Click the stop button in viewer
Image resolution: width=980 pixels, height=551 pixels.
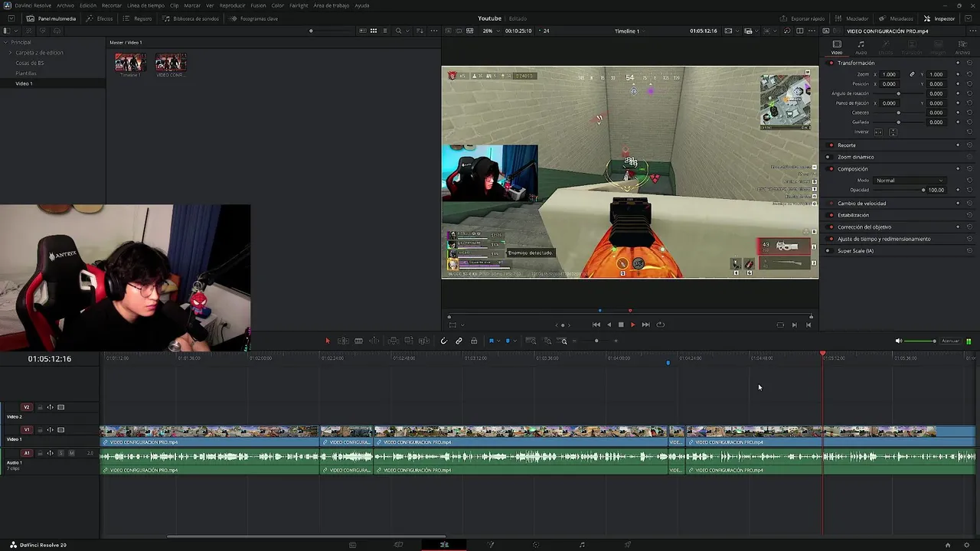tap(621, 324)
